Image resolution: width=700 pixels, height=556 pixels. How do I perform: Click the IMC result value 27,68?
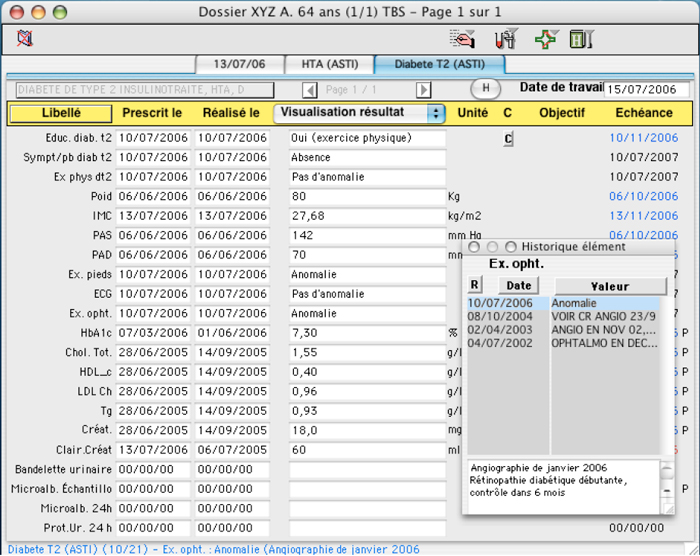367,216
